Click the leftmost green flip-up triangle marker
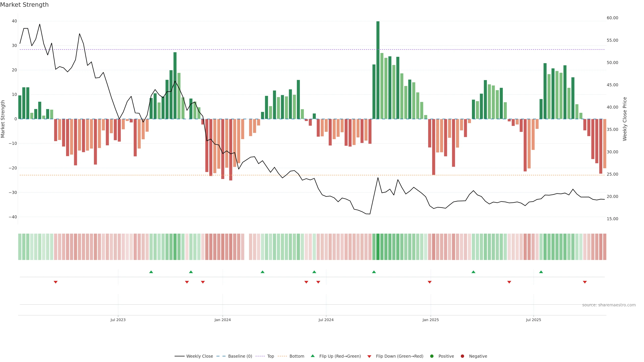The image size is (644, 362). [x=151, y=272]
